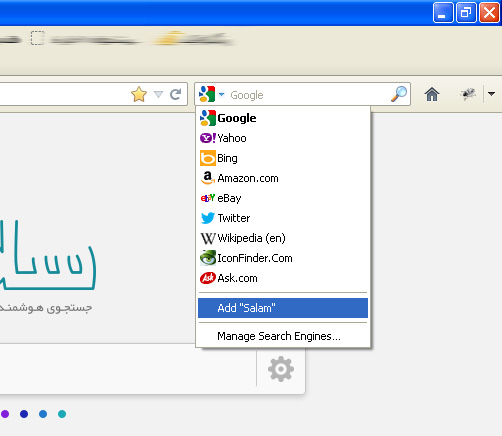Click the magnifier search button
Image resolution: width=502 pixels, height=436 pixels.
coord(399,94)
